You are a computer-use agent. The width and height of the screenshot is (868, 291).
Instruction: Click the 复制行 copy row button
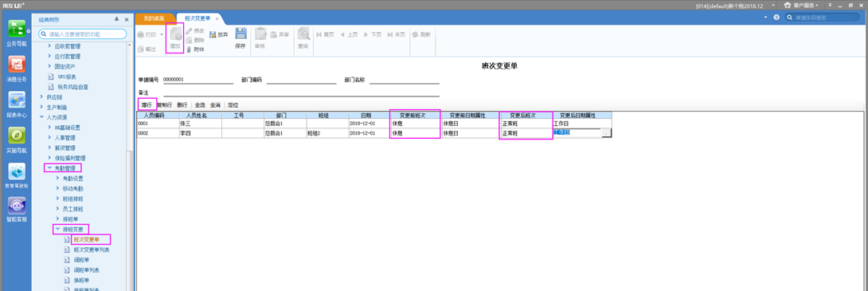click(x=165, y=104)
